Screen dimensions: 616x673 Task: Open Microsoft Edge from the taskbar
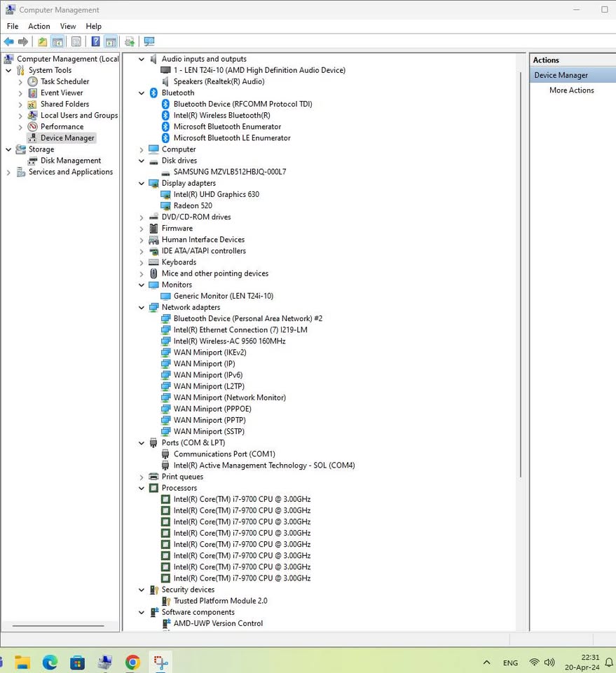[x=50, y=662]
